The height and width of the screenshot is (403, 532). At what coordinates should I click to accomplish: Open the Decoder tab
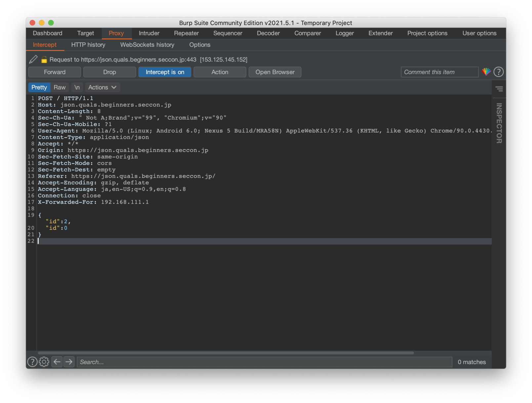pos(268,33)
